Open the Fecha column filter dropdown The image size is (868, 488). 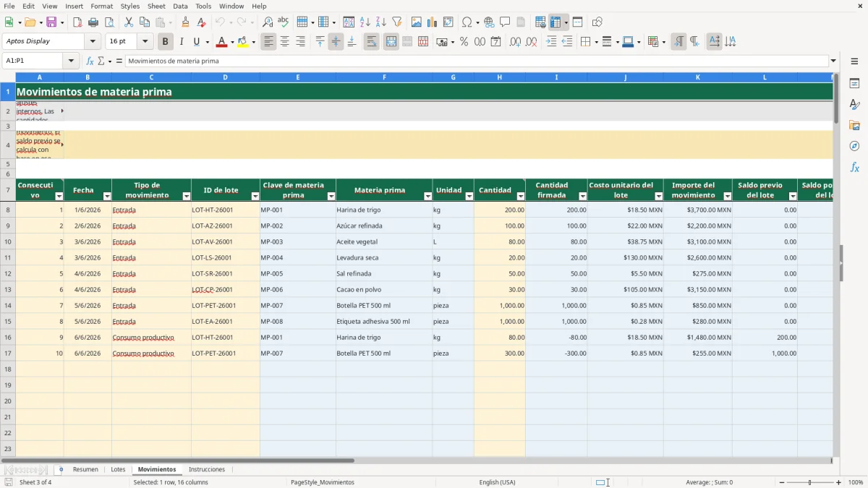107,197
